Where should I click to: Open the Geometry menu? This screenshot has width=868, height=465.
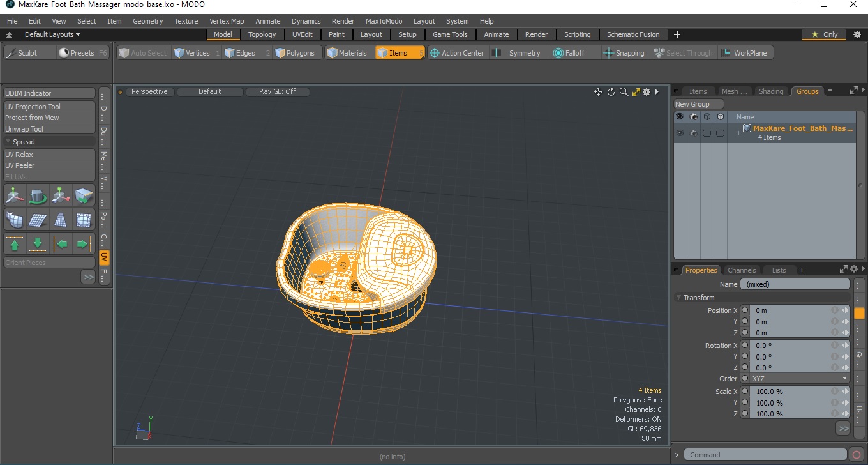(x=148, y=21)
